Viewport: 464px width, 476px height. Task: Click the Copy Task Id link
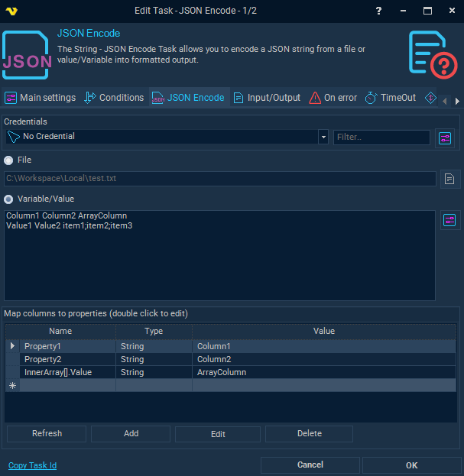tap(33, 465)
